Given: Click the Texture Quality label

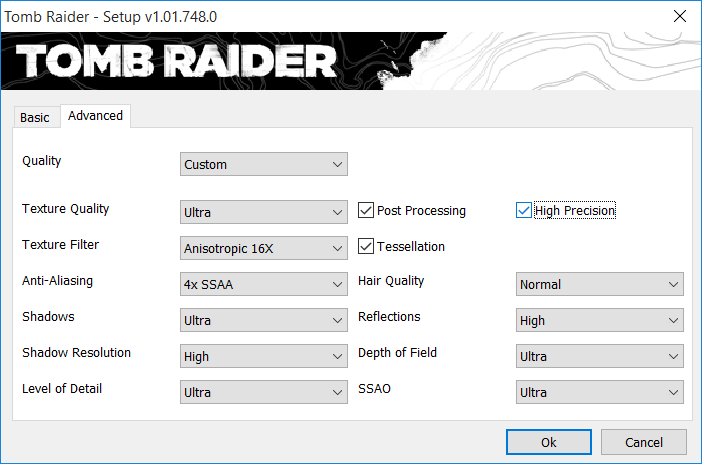Looking at the screenshot, I should (x=66, y=209).
